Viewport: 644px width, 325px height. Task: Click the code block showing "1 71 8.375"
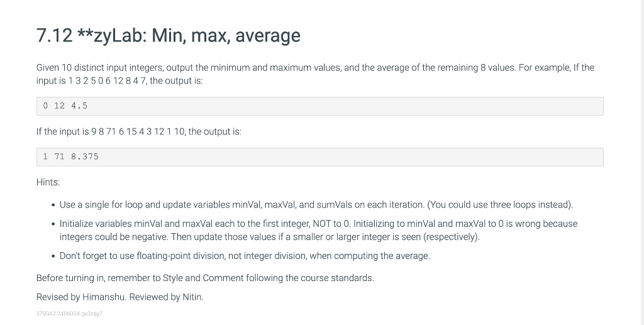pyautogui.click(x=320, y=157)
